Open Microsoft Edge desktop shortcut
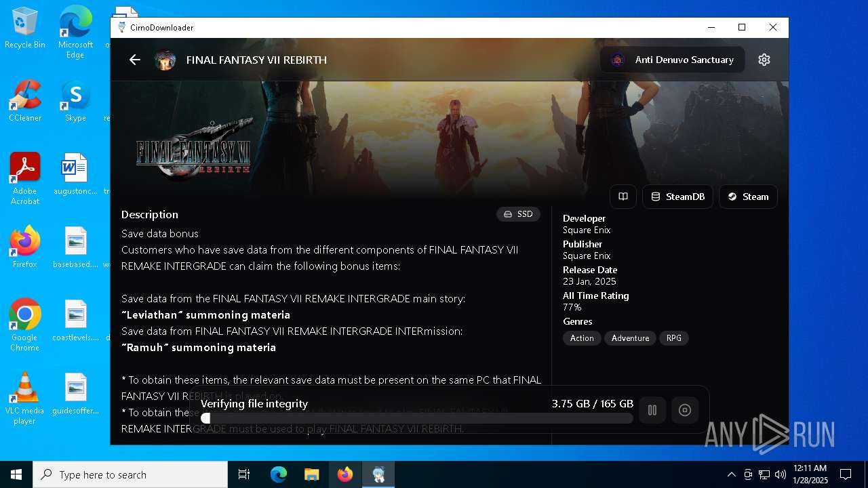Screen dimensions: 868x488 pos(75,33)
